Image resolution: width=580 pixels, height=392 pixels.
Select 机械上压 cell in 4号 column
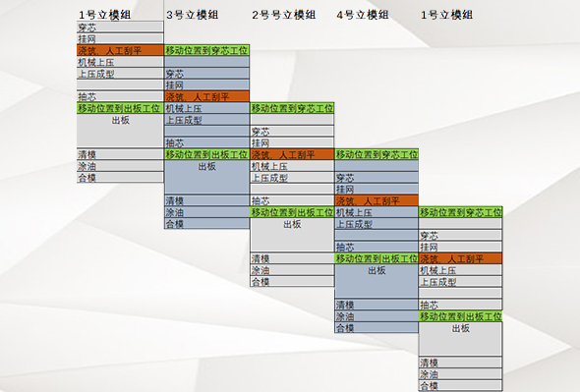377,212
